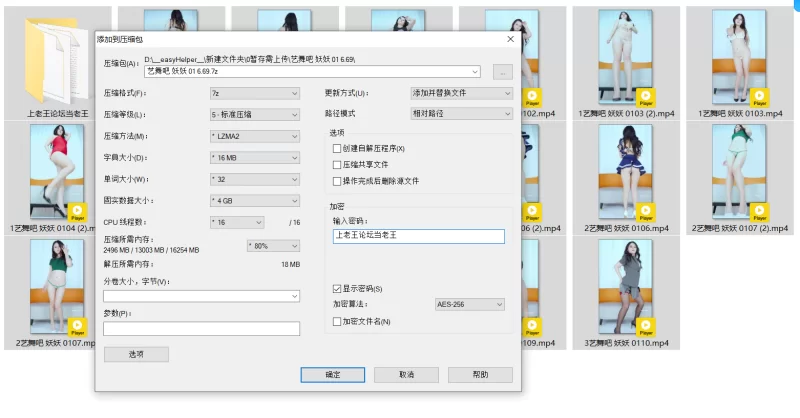Open the 更新方式 添加并替换文件 dropdown
Screen dimensions: 800x418
coord(461,93)
